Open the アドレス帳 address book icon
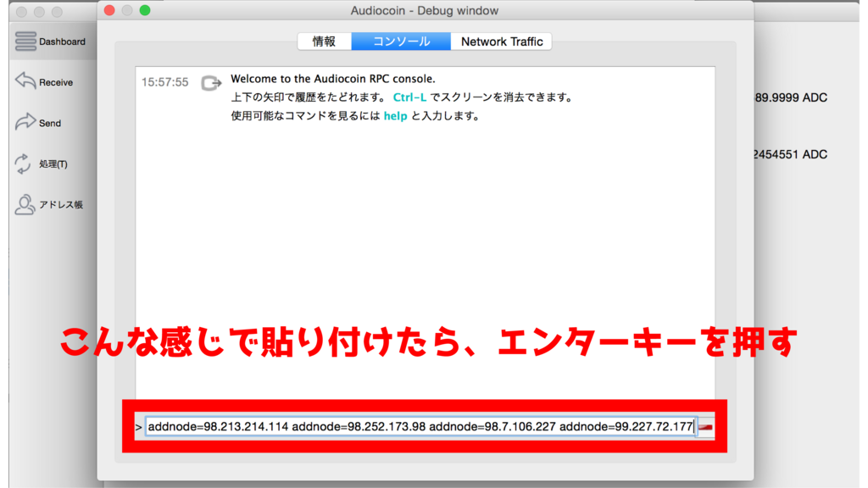Image resolution: width=868 pixels, height=488 pixels. 25,205
